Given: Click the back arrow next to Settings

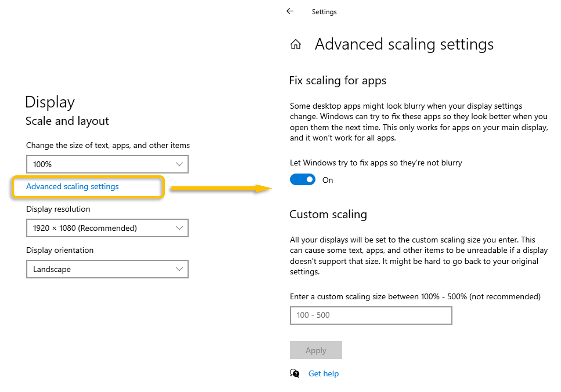Looking at the screenshot, I should click(x=290, y=12).
